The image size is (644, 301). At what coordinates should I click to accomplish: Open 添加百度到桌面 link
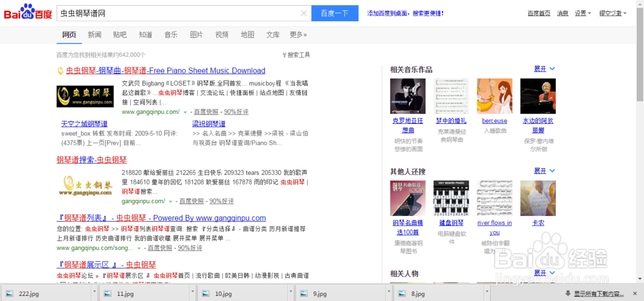click(x=405, y=13)
